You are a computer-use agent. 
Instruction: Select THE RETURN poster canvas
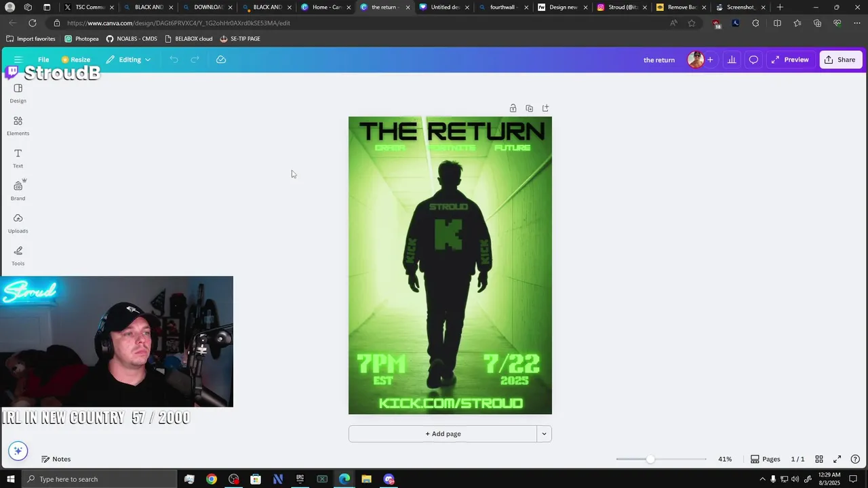(x=450, y=265)
